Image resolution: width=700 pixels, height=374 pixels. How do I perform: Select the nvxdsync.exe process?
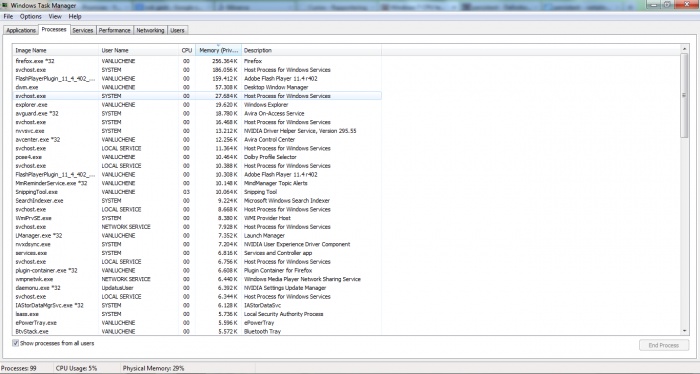pyautogui.click(x=197, y=244)
